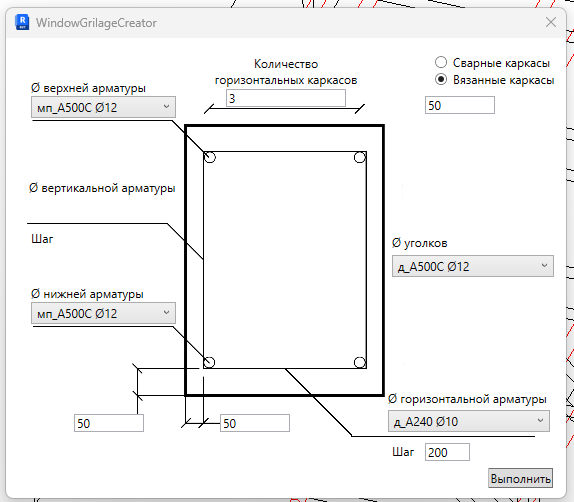Click the bottom cover offset field
Image resolution: width=574 pixels, height=502 pixels.
109,423
